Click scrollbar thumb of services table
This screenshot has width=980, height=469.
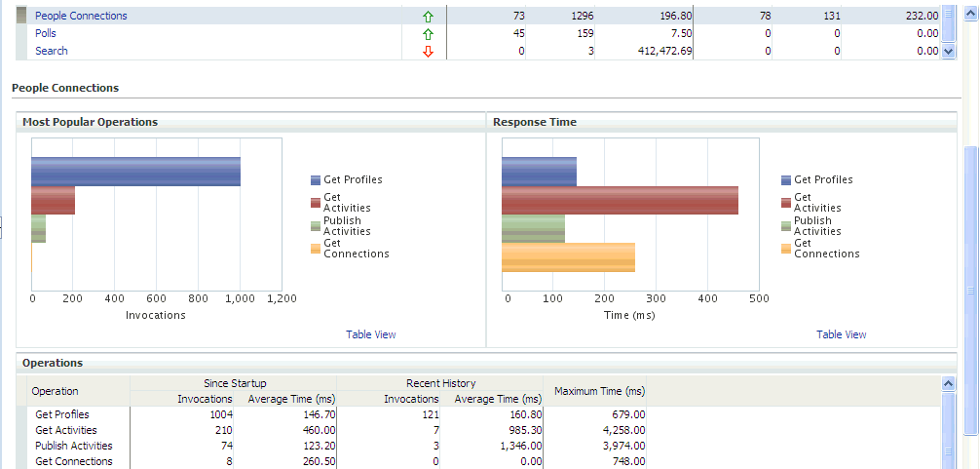coord(949,23)
